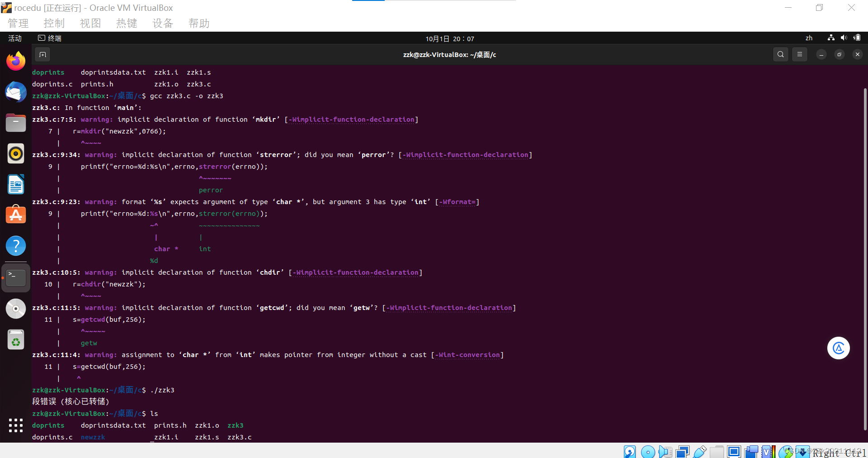The image size is (868, 458).
Task: Click the green zzk3 executable name
Action: point(236,425)
